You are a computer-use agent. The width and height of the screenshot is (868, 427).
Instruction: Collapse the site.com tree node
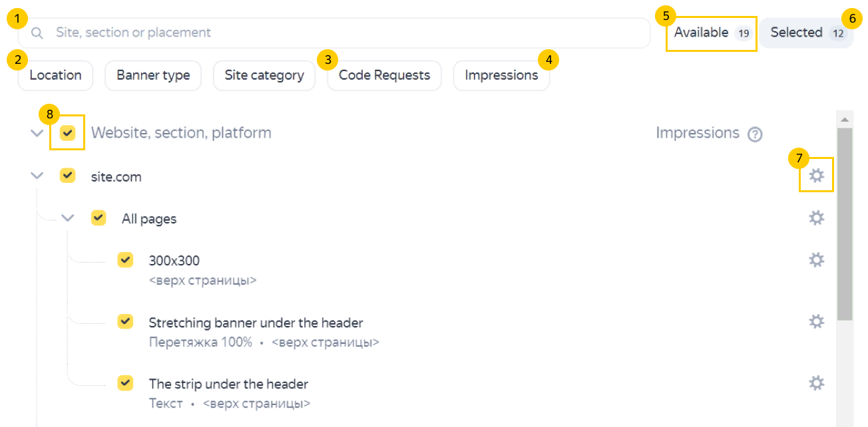[37, 176]
